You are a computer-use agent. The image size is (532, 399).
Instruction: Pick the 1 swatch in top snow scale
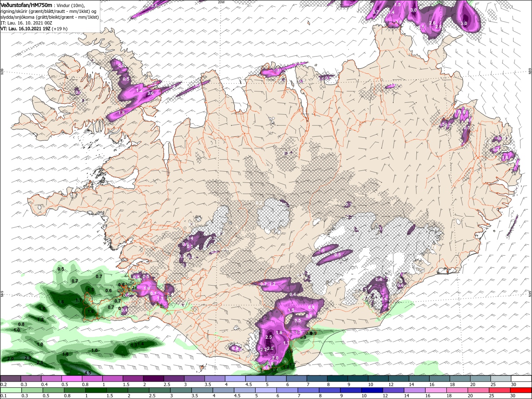tap(112, 379)
